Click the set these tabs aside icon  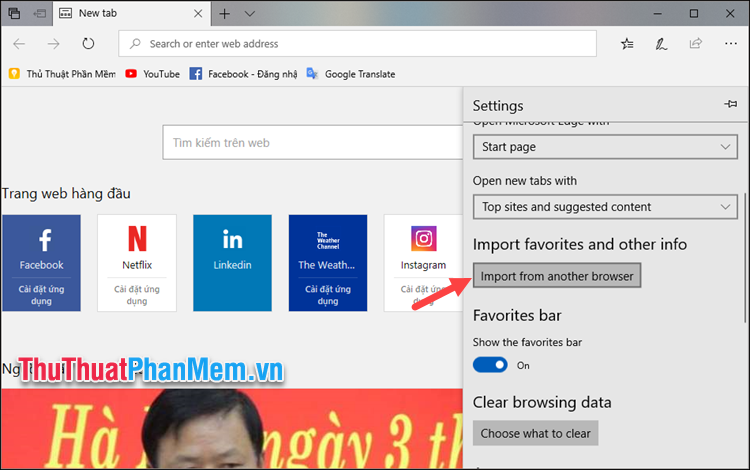tap(40, 13)
